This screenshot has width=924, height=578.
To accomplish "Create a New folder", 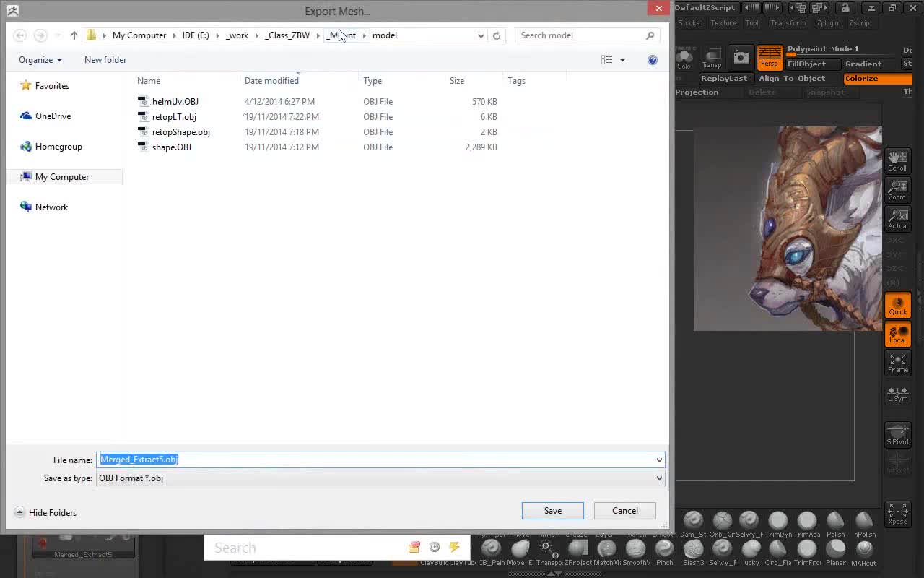I will pyautogui.click(x=105, y=60).
